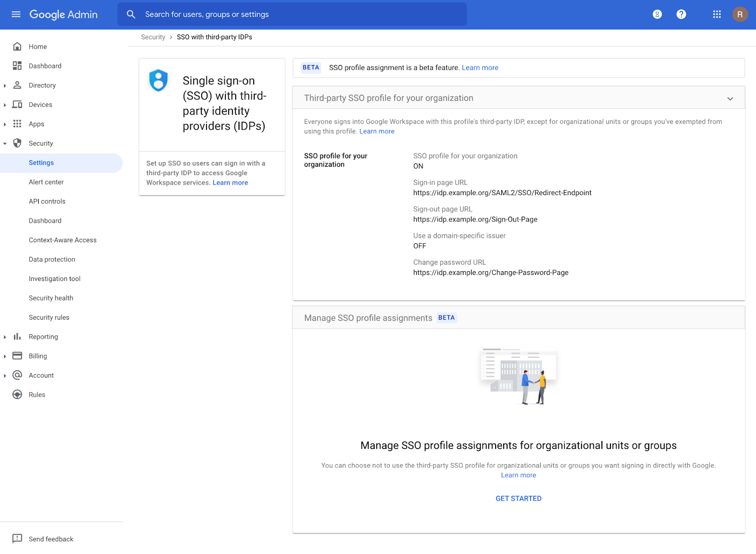The width and height of the screenshot is (756, 554).
Task: Click the handshake illustration
Action: (518, 376)
